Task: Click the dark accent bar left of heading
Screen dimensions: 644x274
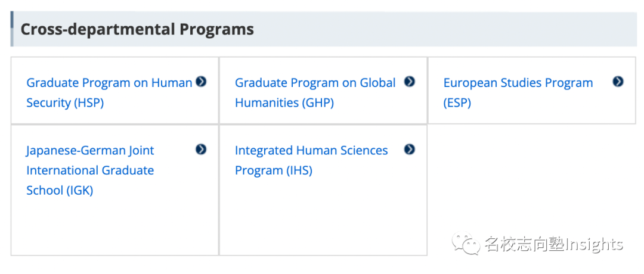Action: (x=12, y=29)
